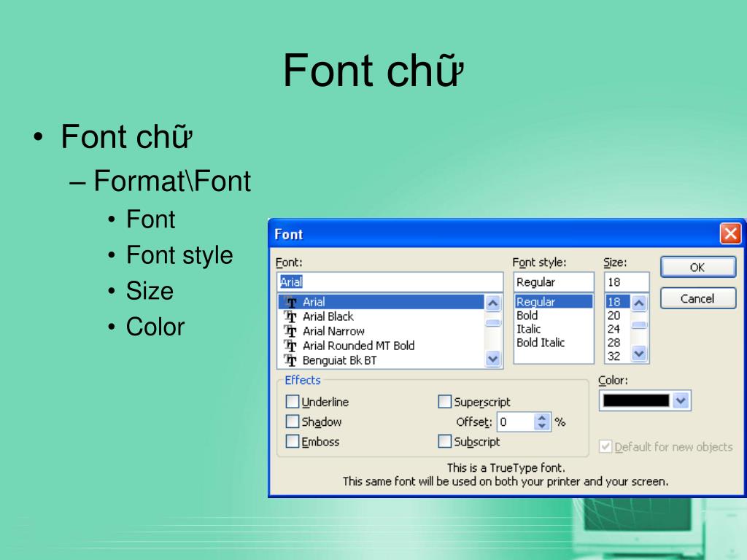The width and height of the screenshot is (747, 560).
Task: Click the font list scrollbar thumb
Action: pyautogui.click(x=493, y=323)
